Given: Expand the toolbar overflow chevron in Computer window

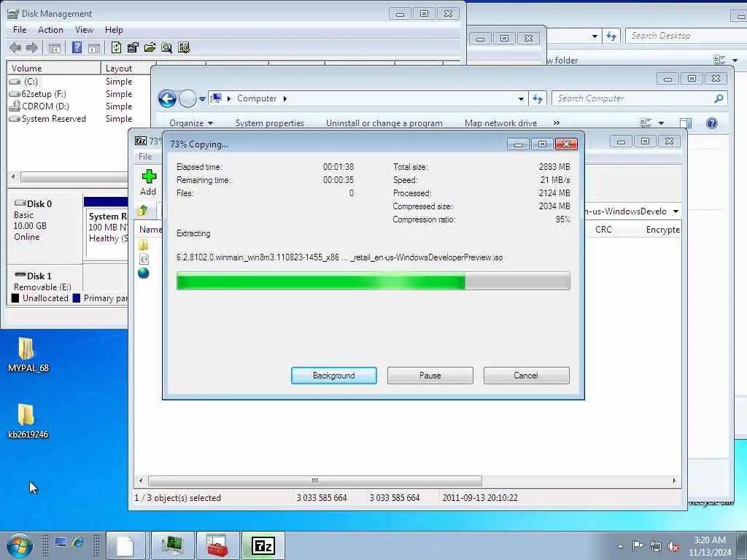Looking at the screenshot, I should point(557,122).
